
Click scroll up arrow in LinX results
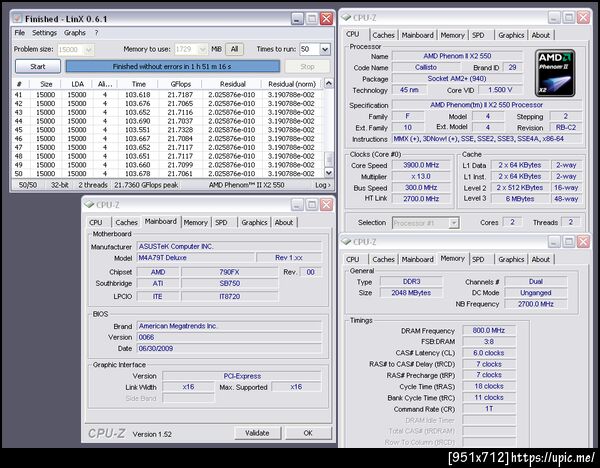[328, 83]
